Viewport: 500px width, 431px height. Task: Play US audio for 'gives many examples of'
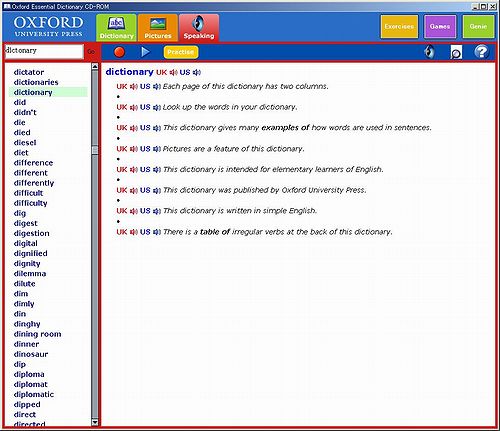tap(157, 128)
